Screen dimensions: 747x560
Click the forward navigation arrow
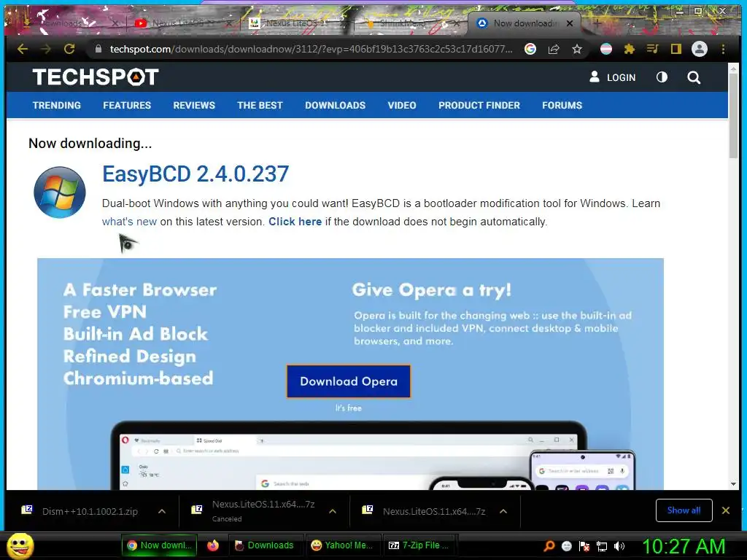click(46, 49)
